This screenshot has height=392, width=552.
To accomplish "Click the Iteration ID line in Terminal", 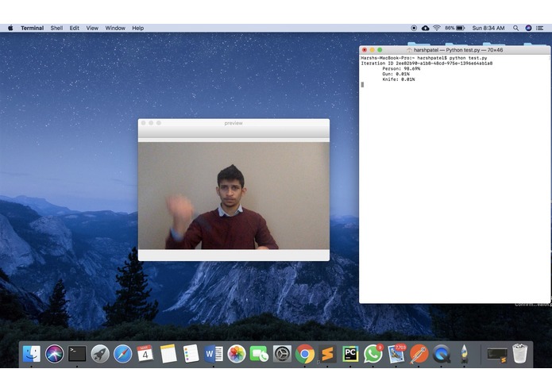I will pyautogui.click(x=427, y=63).
